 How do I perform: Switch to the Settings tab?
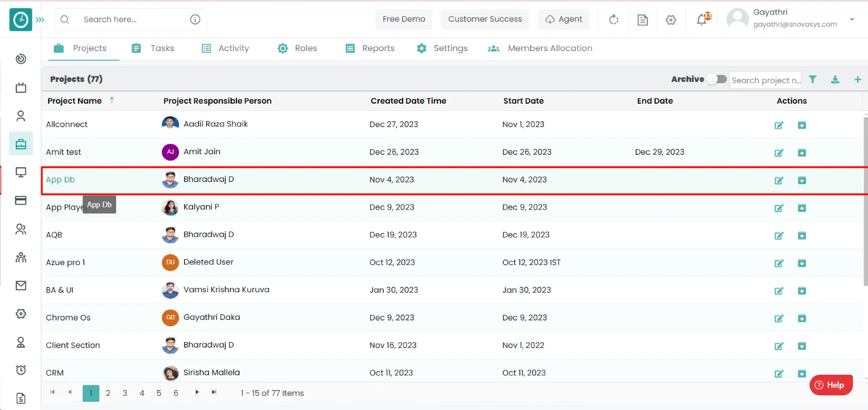(442, 48)
